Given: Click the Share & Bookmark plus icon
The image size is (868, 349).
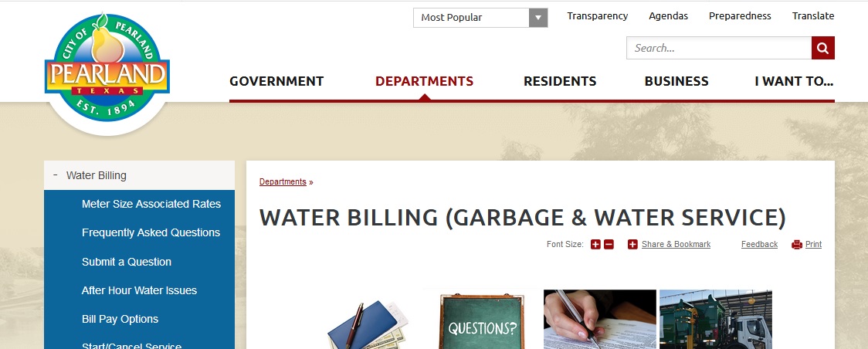Looking at the screenshot, I should (632, 245).
